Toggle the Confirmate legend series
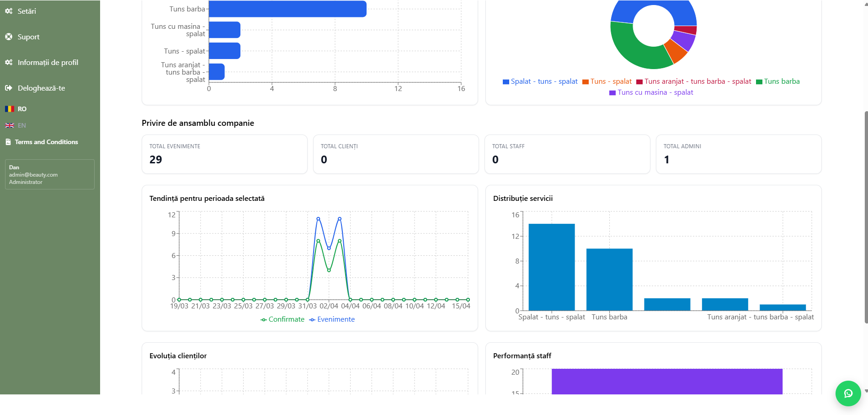The width and height of the screenshot is (868, 415). click(x=282, y=319)
